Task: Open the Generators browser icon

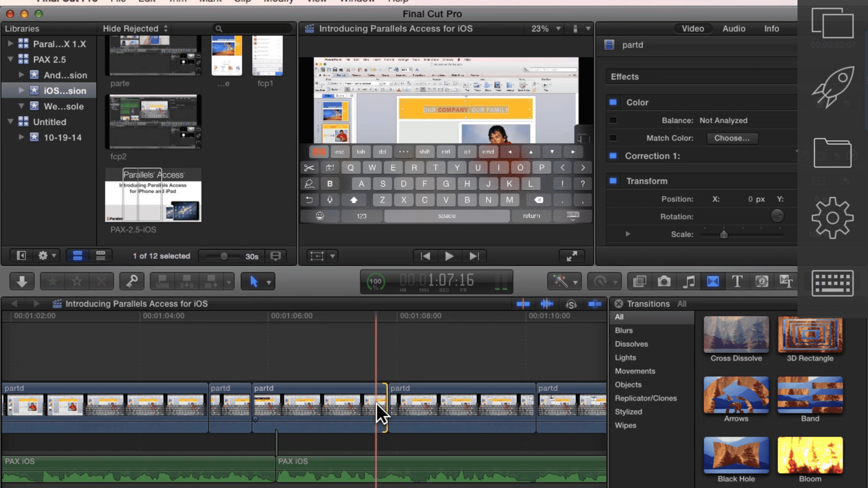Action: [762, 281]
